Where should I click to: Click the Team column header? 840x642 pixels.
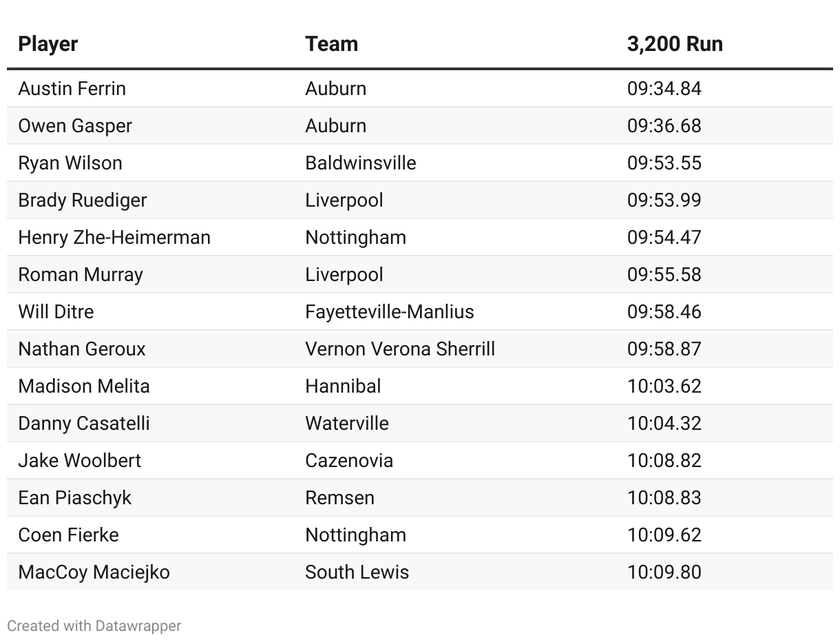click(331, 44)
